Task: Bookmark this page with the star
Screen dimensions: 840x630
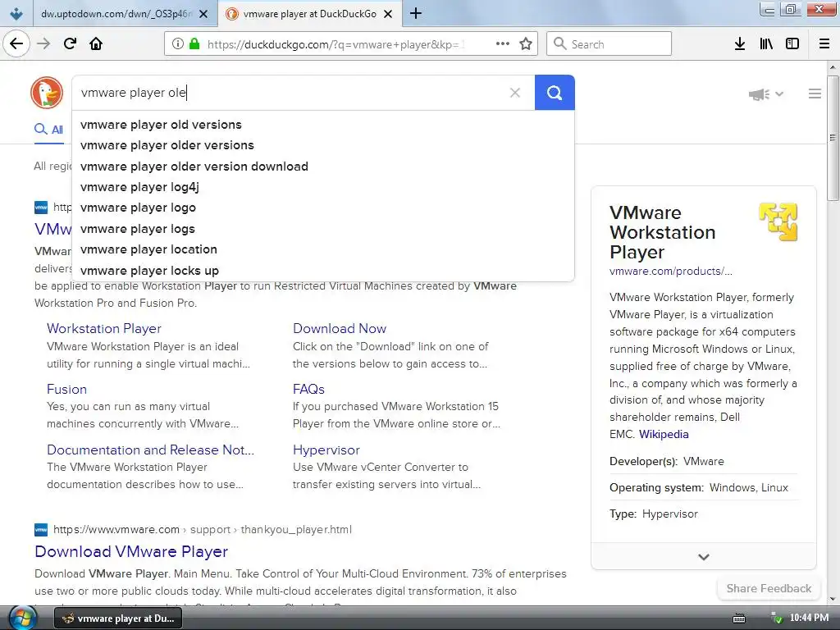Action: (x=526, y=44)
